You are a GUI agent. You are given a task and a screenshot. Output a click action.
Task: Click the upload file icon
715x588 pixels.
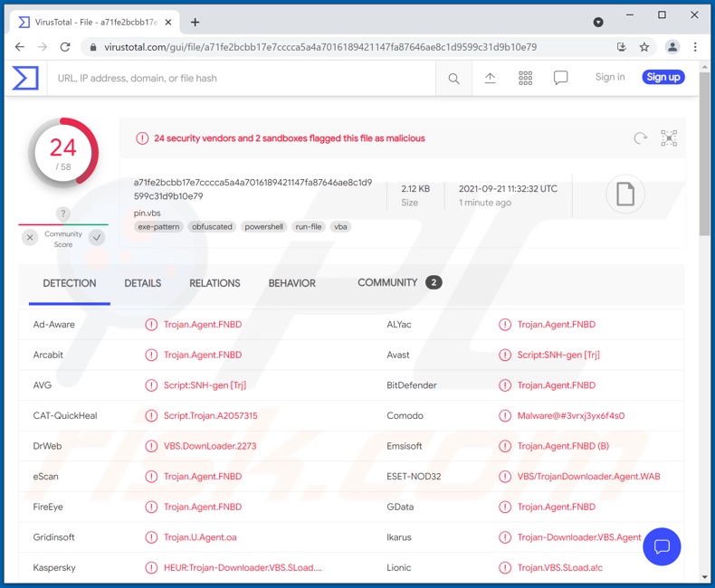(490, 78)
